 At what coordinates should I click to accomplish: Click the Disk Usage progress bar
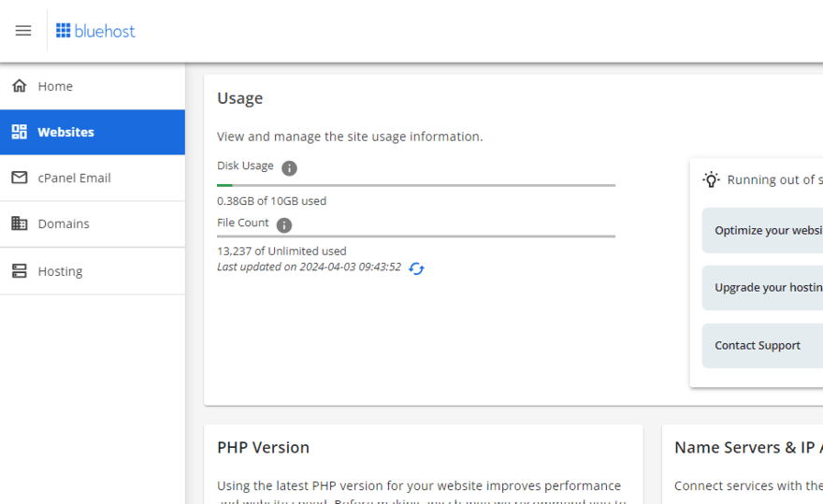[x=415, y=185]
